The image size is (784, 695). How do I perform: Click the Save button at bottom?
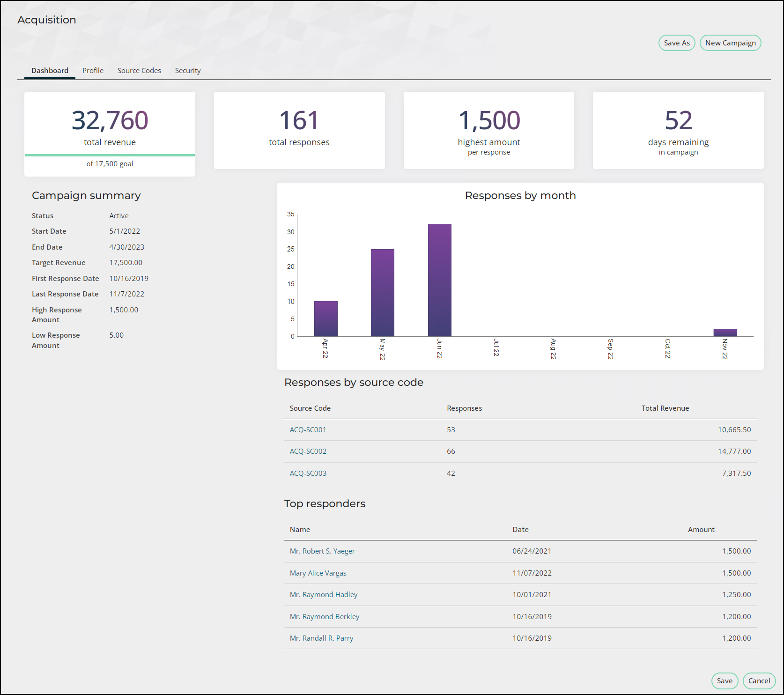tap(725, 681)
